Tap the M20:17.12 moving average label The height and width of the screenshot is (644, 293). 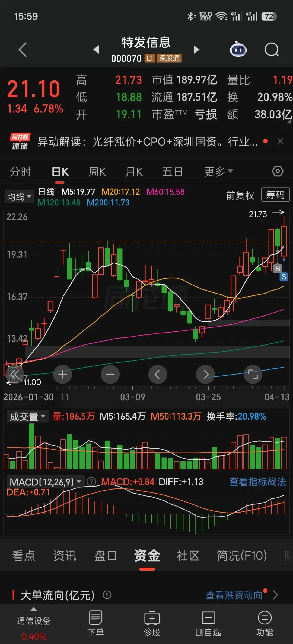click(121, 192)
